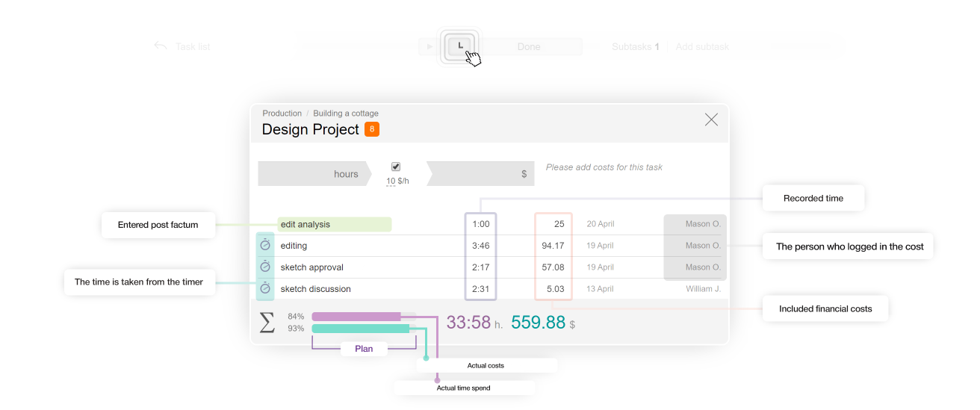Viewport: 980px width, 410px height.
Task: Click the orange 8 badge beside Design Project
Action: click(372, 129)
